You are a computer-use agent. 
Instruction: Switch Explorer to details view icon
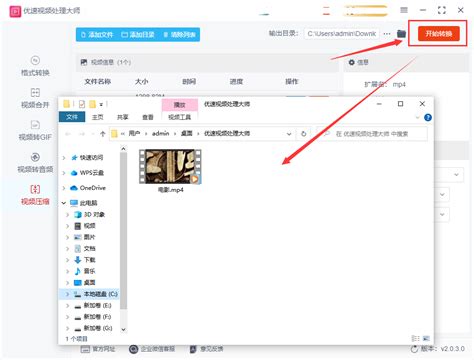(415, 338)
